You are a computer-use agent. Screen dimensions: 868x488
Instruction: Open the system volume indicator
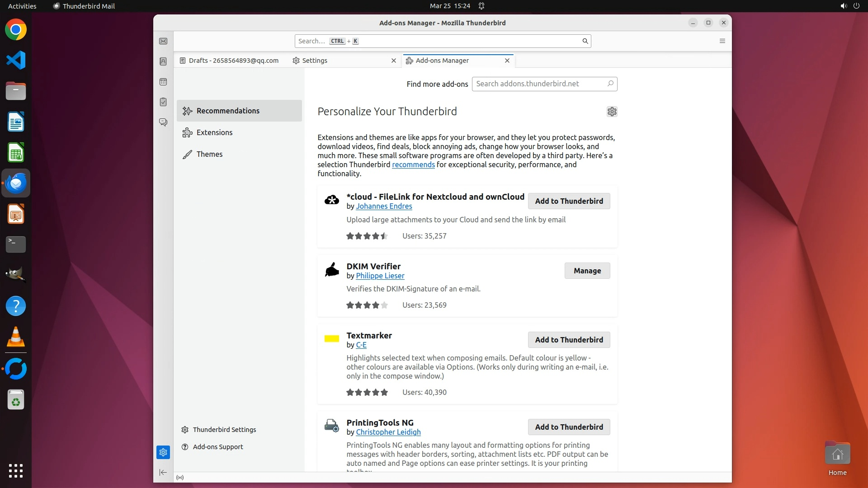click(x=843, y=6)
